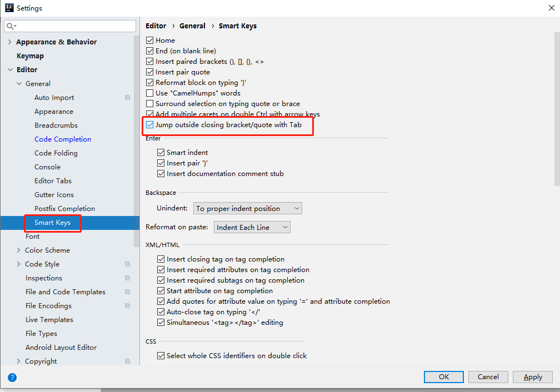Viewport: 560px width, 392px height.
Task: Click the copy icon beside File Encodings
Action: point(128,306)
